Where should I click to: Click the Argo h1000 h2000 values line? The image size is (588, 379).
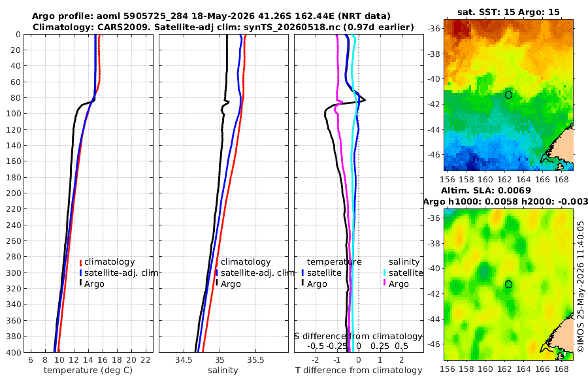tap(506, 202)
